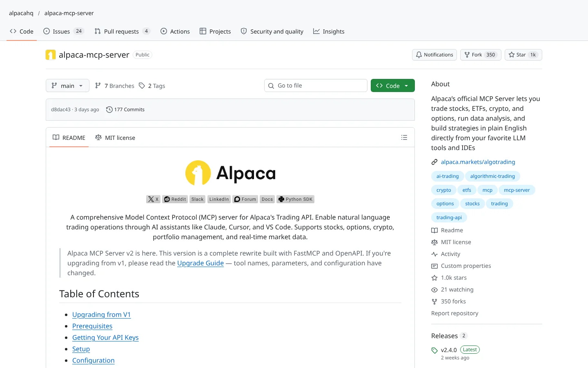This screenshot has height=368, width=588.
Task: Open the Docs badge
Action: [267, 199]
